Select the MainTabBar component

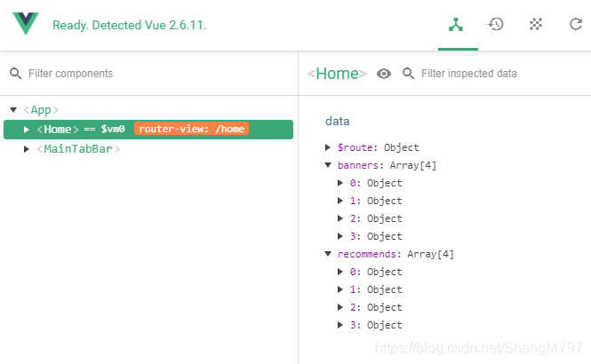click(x=78, y=149)
